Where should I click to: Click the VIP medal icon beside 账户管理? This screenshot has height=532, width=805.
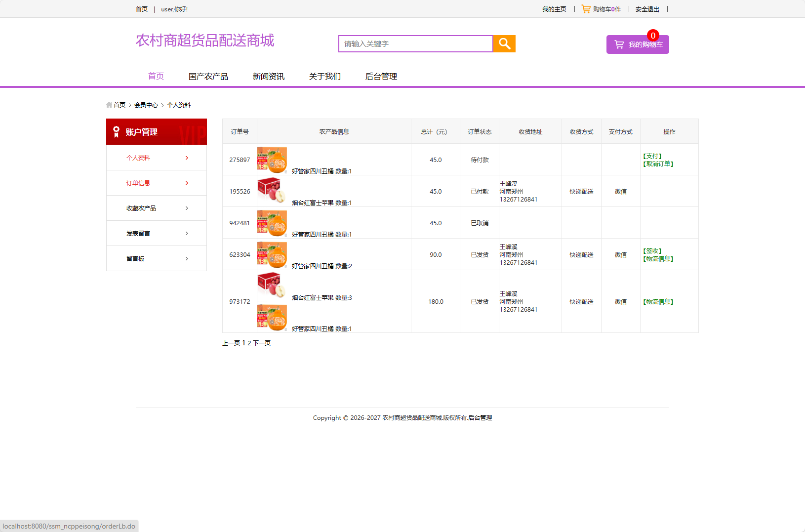click(x=117, y=131)
